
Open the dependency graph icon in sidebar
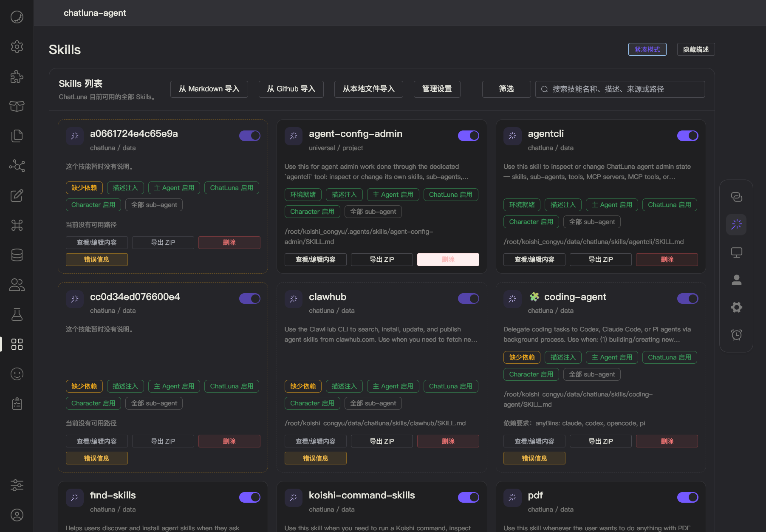[17, 166]
